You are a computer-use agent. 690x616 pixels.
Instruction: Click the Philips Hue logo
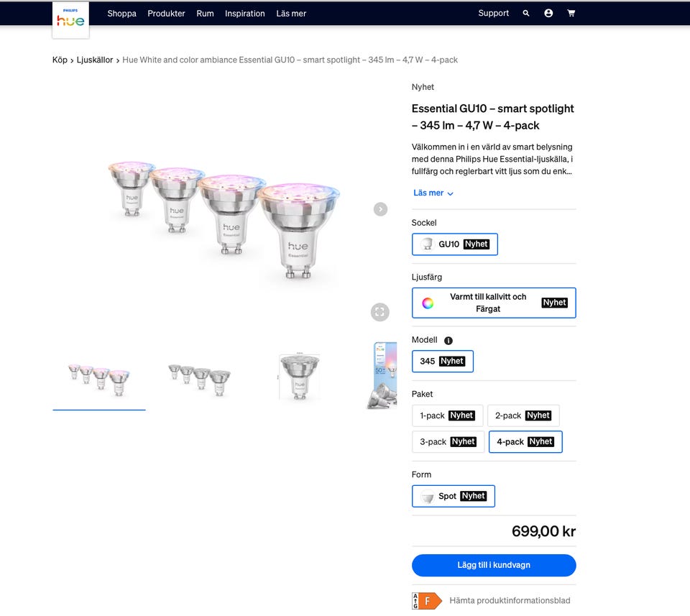(70, 20)
